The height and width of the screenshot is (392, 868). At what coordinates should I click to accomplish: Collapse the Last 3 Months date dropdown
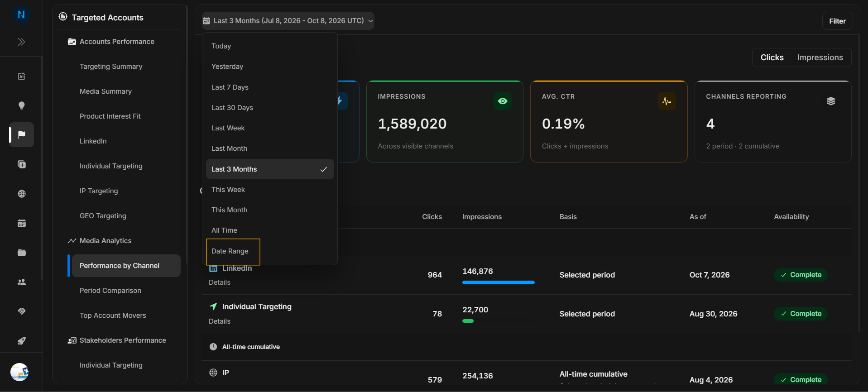click(x=288, y=21)
